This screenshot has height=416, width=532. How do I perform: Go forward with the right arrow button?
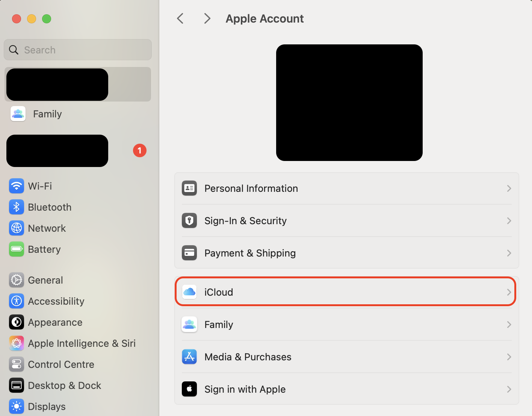(x=207, y=18)
